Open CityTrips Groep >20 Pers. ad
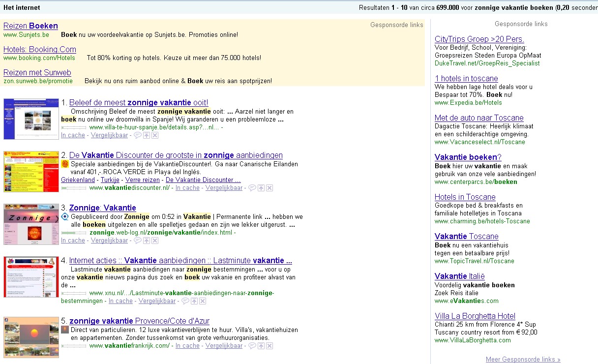This screenshot has width=598, height=364. [479, 39]
